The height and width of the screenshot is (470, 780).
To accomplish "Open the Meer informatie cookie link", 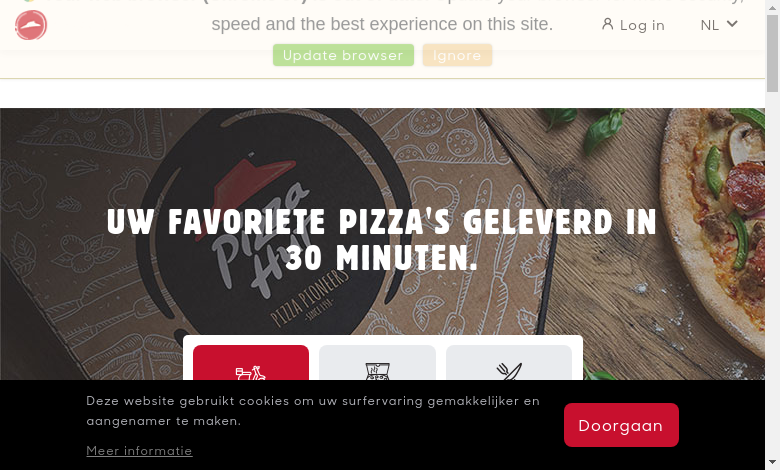I will pos(139,451).
